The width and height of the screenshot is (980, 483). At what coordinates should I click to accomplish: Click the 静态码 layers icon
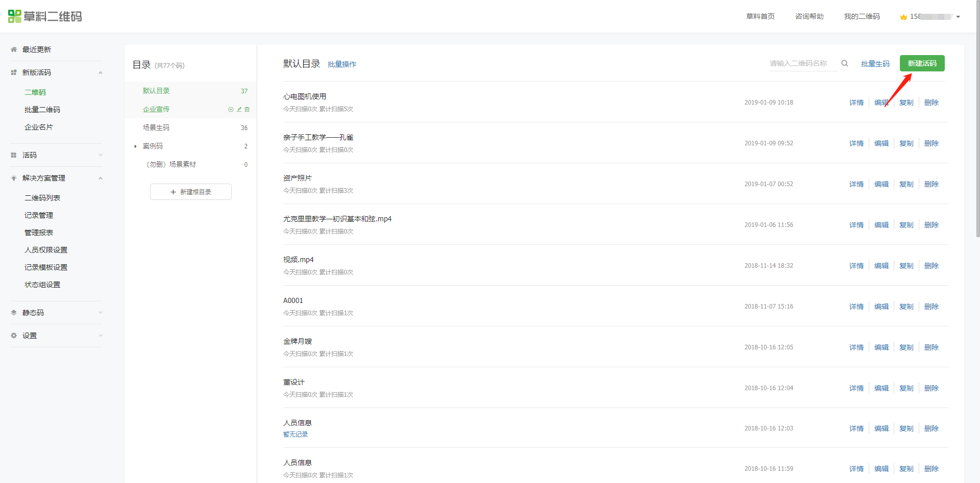(14, 313)
